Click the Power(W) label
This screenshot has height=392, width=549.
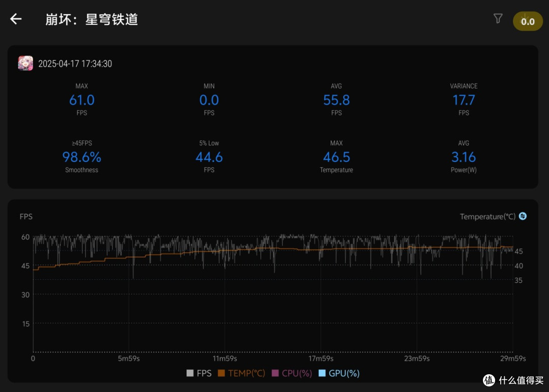(x=464, y=170)
